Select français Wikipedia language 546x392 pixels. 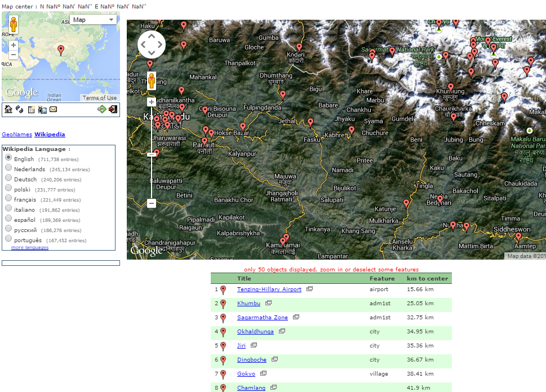pyautogui.click(x=8, y=198)
